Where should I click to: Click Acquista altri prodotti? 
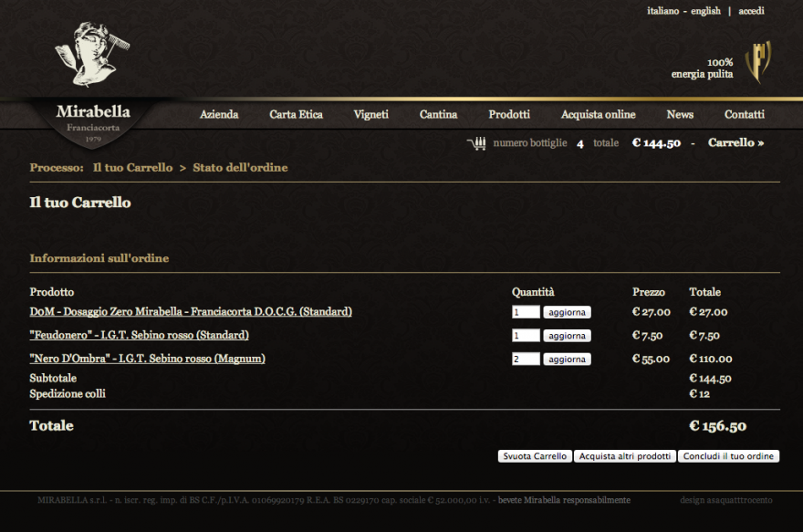point(625,456)
